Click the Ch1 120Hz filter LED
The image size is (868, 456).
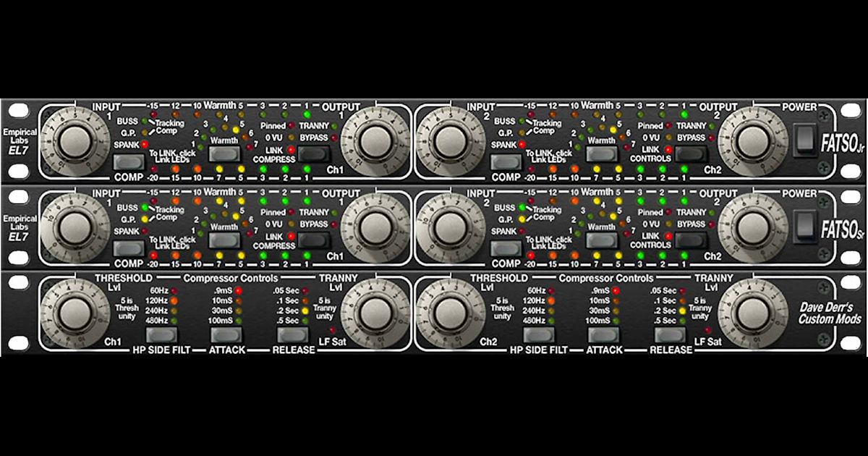174,300
